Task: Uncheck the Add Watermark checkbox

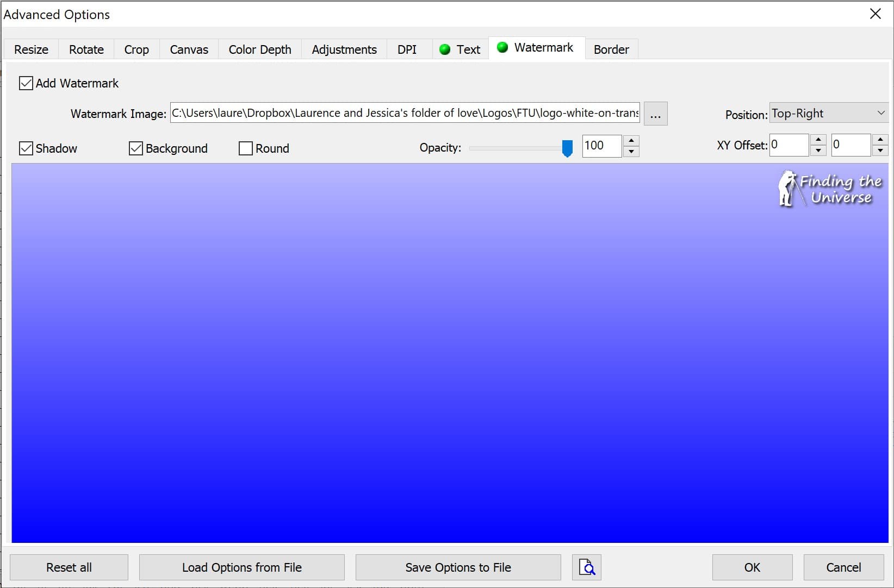Action: 26,83
